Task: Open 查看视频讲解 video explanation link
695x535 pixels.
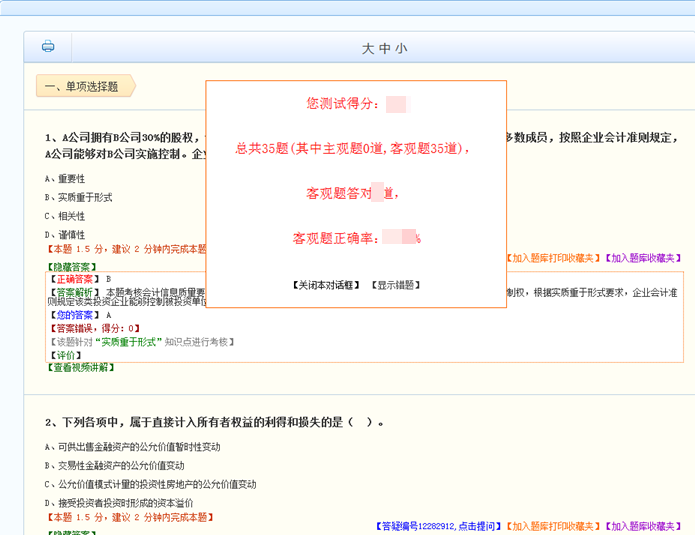Action: point(84,367)
